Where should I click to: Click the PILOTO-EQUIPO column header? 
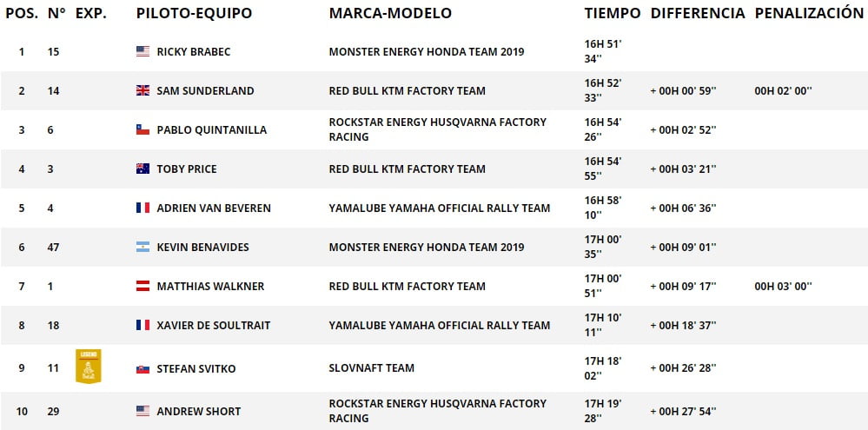(194, 14)
